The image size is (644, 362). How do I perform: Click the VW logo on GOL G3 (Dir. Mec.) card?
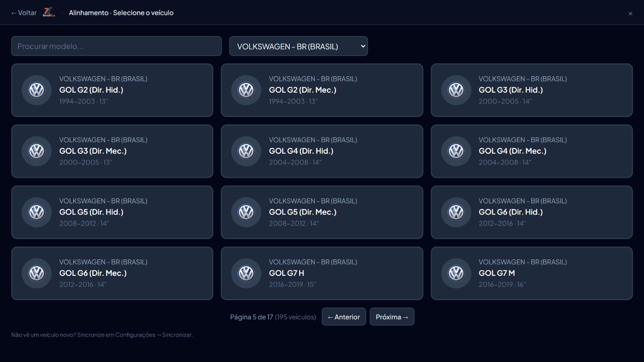tap(37, 151)
